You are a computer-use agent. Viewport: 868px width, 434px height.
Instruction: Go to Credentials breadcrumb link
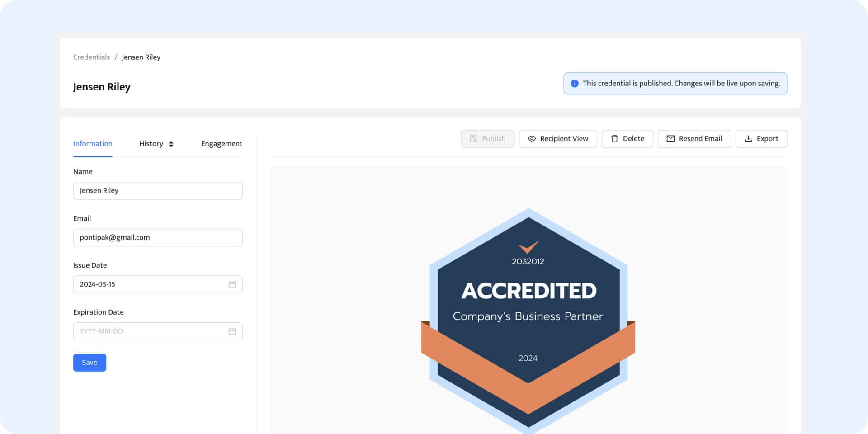(91, 57)
